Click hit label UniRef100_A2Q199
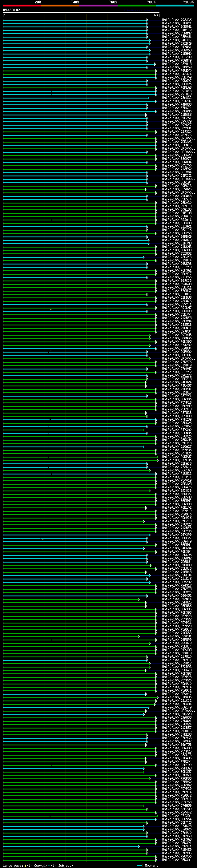Viewport: 197px width, 868px height. pos(177,765)
